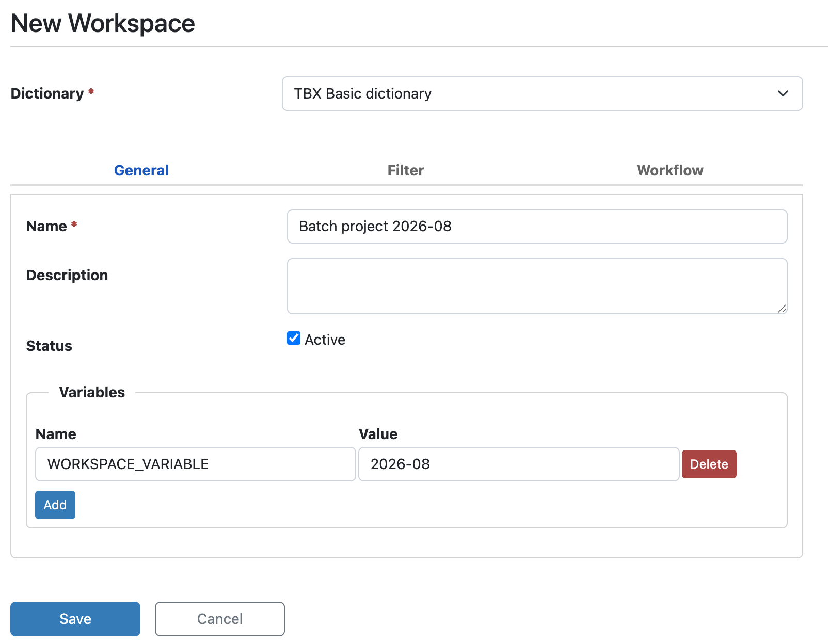Switch to the Filter tab

click(x=406, y=170)
